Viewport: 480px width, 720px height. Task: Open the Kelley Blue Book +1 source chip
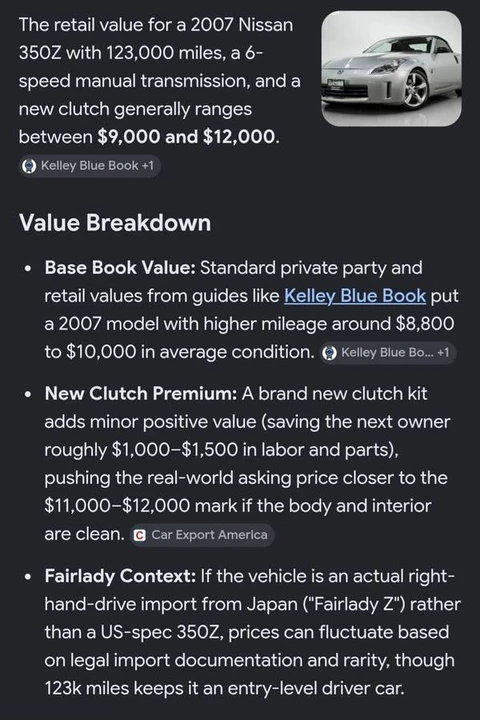tap(90, 166)
